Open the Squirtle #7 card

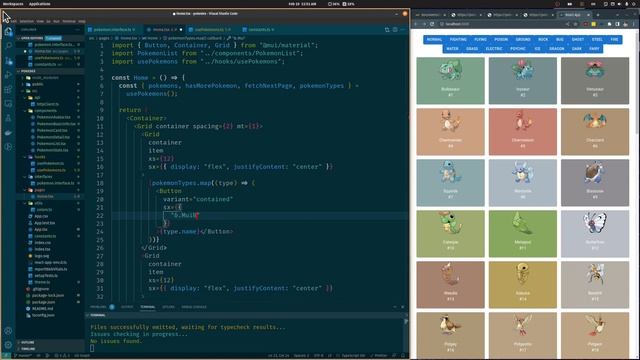pos(450,182)
